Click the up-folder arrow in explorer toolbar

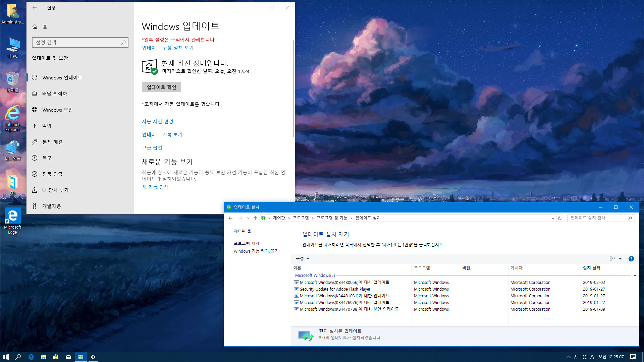[255, 218]
